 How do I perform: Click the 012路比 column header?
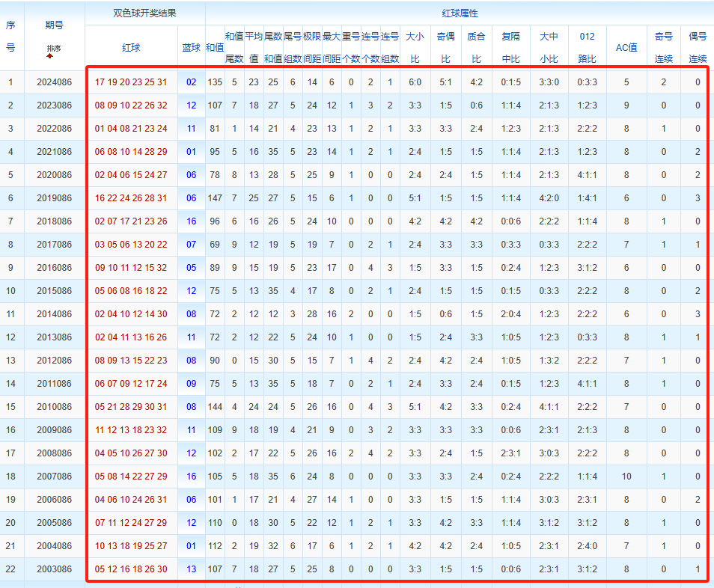[x=588, y=48]
